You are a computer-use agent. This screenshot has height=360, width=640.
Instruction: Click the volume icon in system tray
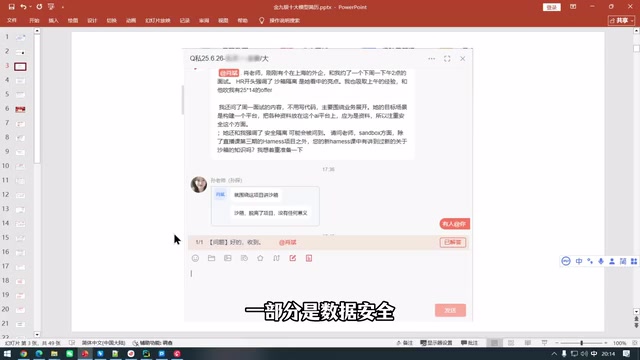[x=584, y=354]
